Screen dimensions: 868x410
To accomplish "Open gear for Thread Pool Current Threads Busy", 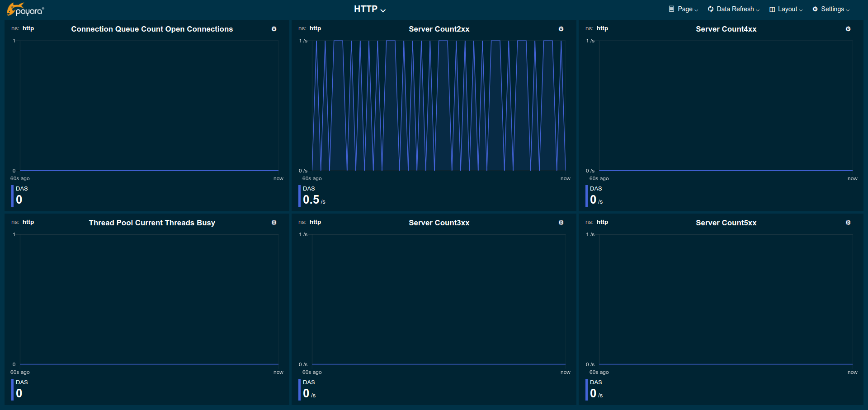I will click(274, 223).
